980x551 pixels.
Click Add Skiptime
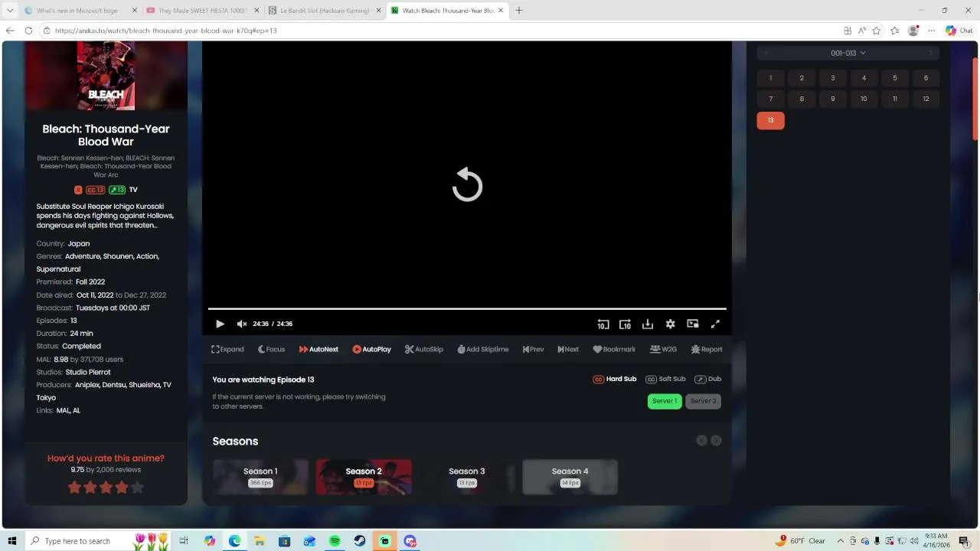[483, 349]
